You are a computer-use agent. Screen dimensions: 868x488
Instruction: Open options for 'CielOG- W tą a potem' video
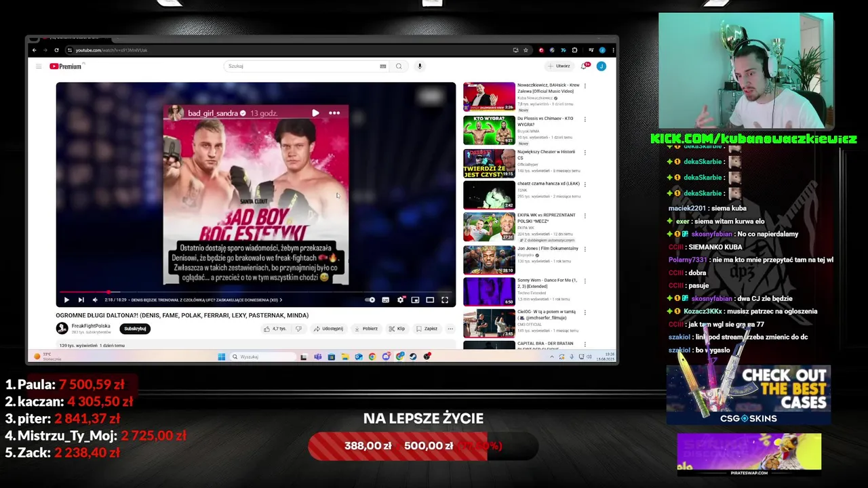tap(585, 312)
